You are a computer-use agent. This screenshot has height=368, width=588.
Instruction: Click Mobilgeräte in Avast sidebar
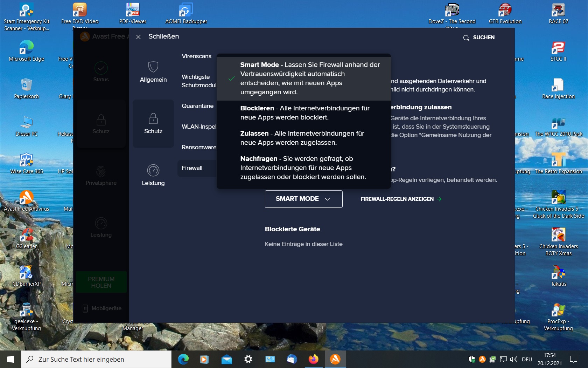(102, 308)
